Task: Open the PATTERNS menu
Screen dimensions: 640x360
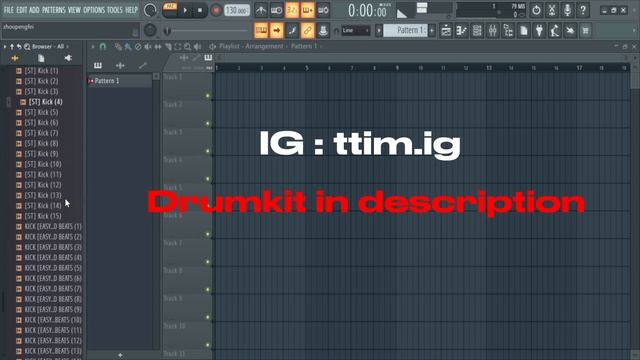Action: pyautogui.click(x=53, y=10)
